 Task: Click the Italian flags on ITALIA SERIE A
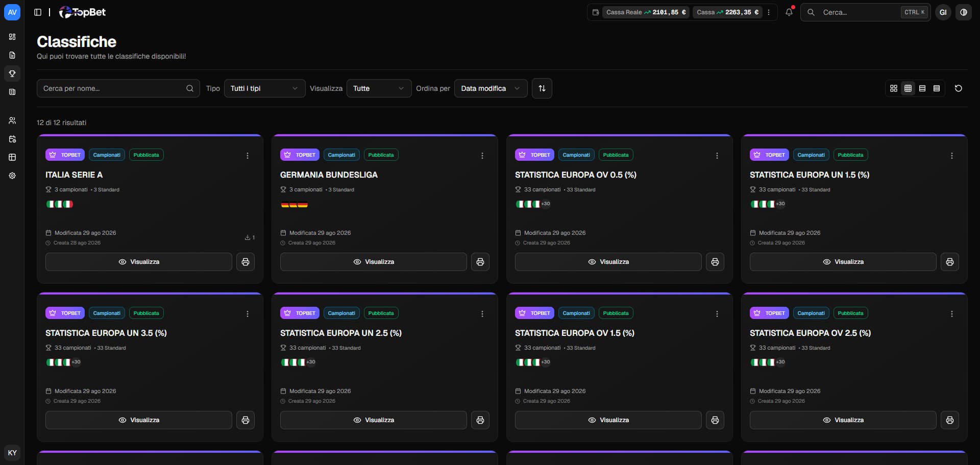[60, 204]
